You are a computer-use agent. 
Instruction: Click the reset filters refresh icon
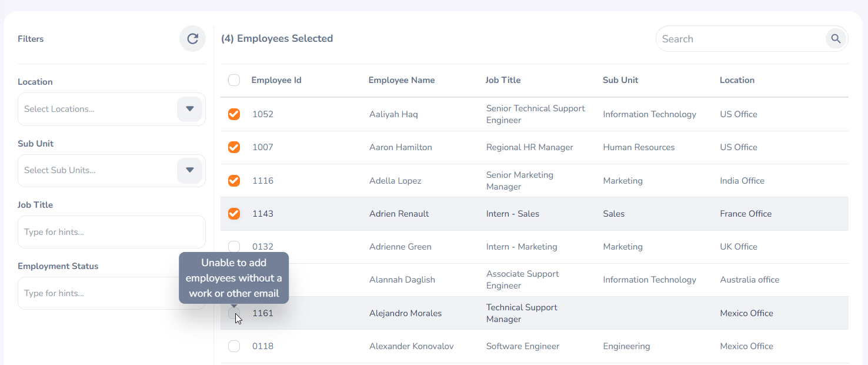(192, 39)
